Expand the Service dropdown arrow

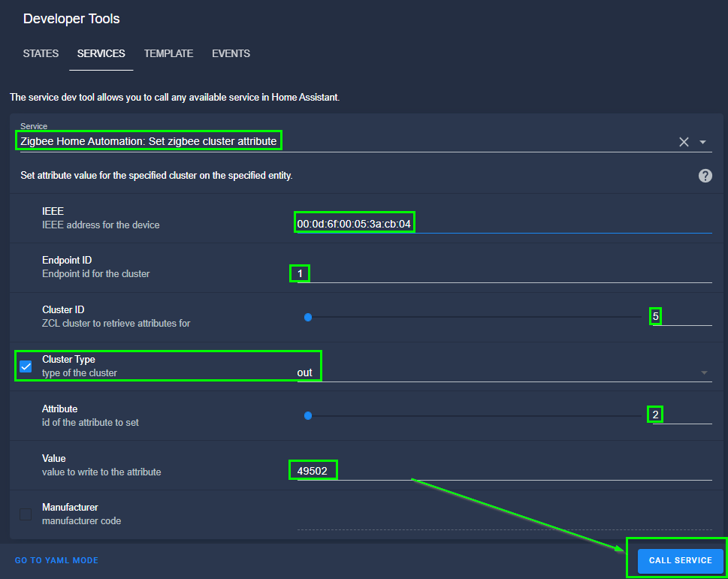703,142
